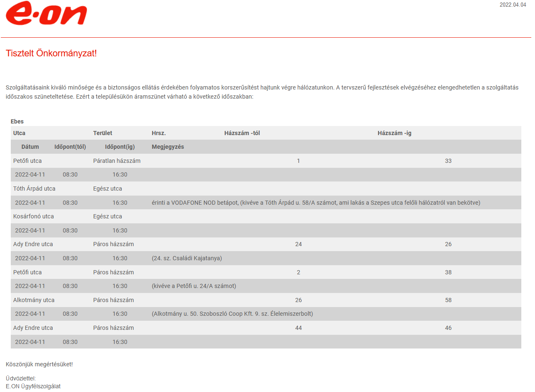This screenshot has height=392, width=535.
Task: Select the Alkotmány utca street cell
Action: [x=34, y=300]
